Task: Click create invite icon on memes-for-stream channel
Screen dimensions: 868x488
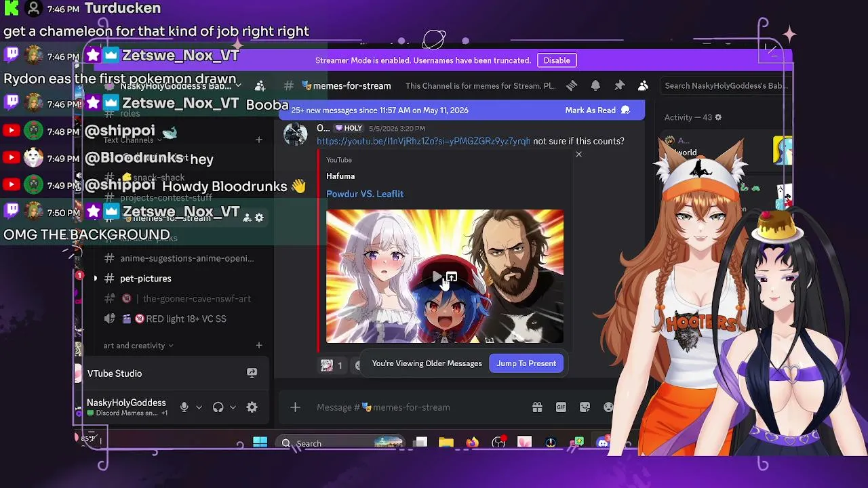Action: (247, 218)
